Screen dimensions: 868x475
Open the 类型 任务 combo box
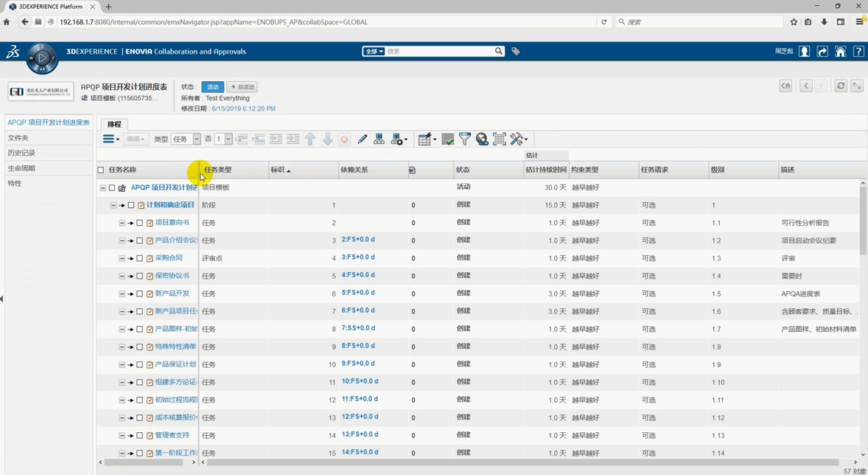point(186,139)
